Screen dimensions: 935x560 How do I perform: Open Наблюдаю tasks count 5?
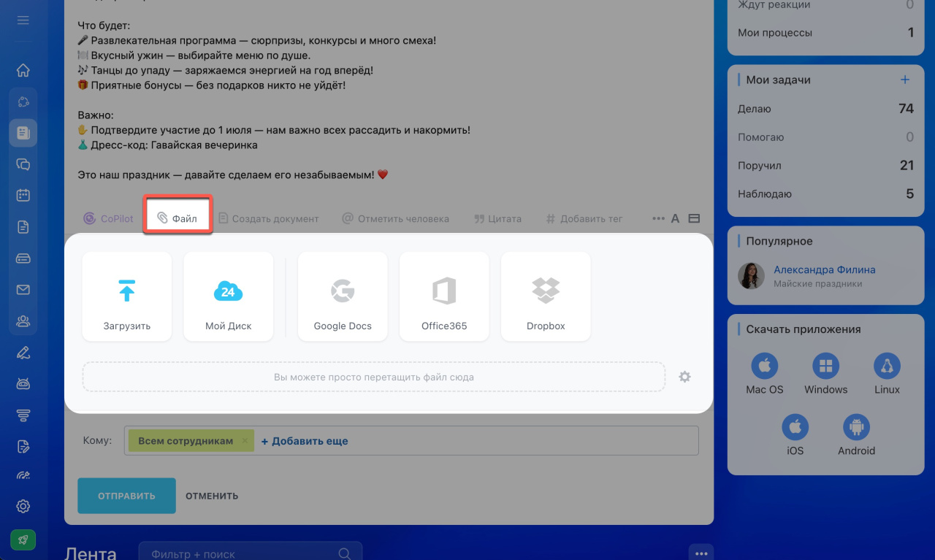[826, 194]
